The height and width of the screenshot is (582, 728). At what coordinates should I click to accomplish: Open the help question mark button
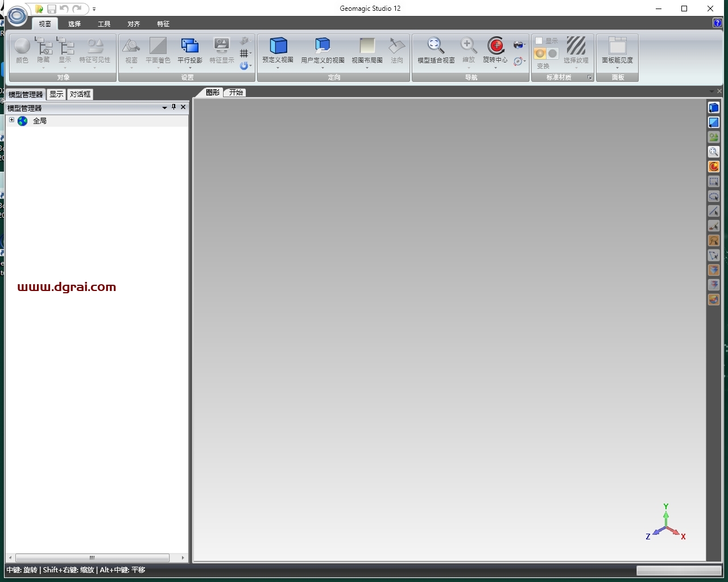[x=718, y=23]
